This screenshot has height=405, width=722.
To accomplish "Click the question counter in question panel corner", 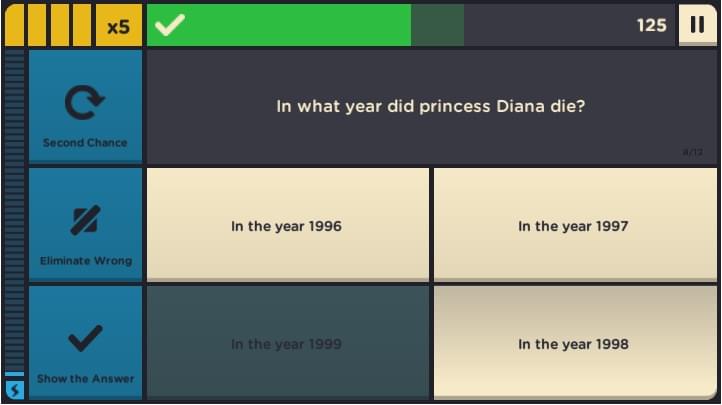I will [693, 152].
